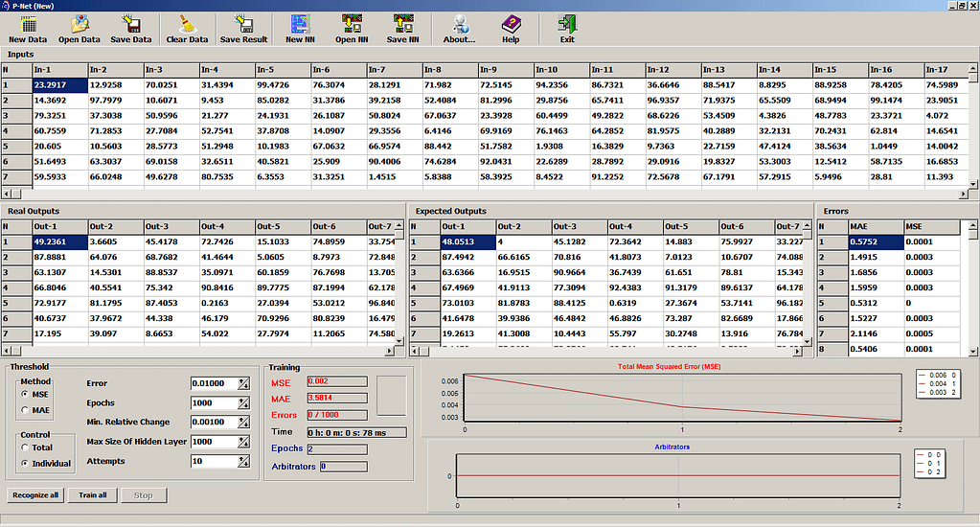The height and width of the screenshot is (527, 980).
Task: Select Inputs cell 97.7979
Action: point(115,100)
